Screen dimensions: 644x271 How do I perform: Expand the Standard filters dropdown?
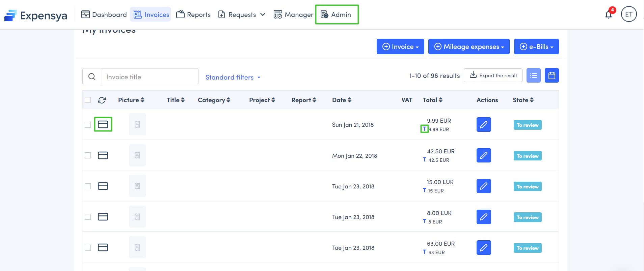pos(233,77)
